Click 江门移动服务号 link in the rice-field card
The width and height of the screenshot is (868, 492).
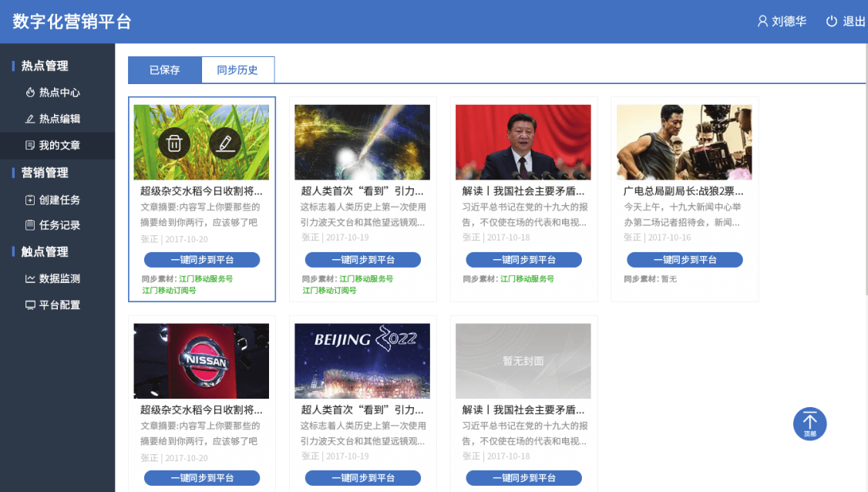tap(206, 279)
